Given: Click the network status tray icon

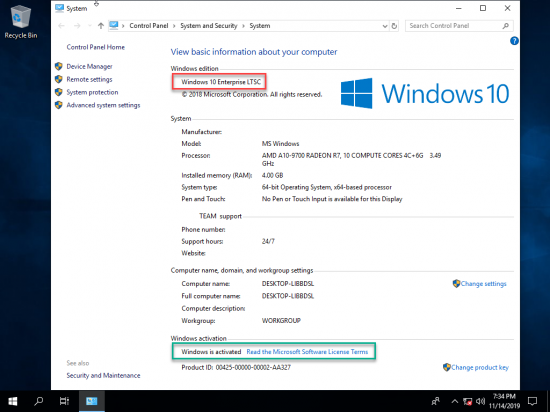Looking at the screenshot, I should click(468, 401).
